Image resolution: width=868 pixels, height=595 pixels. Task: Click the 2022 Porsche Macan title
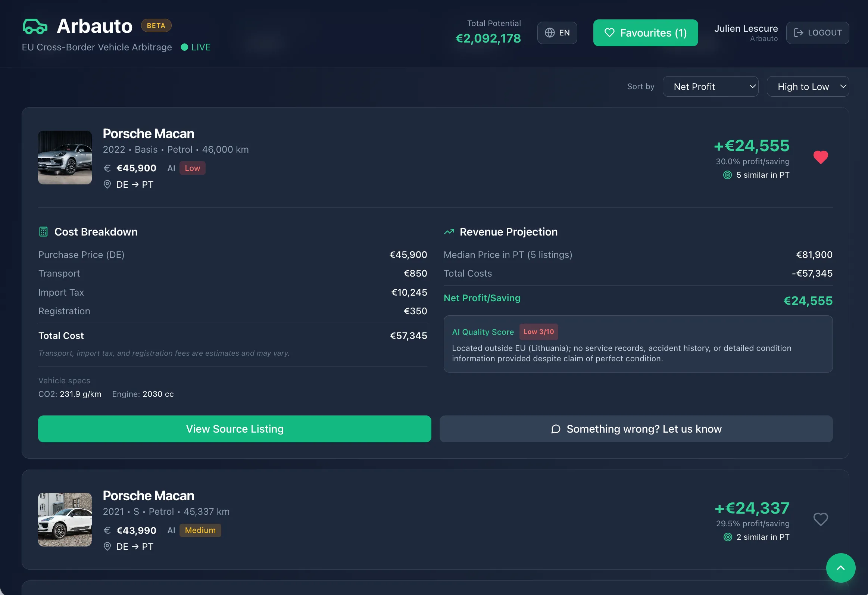pos(148,133)
